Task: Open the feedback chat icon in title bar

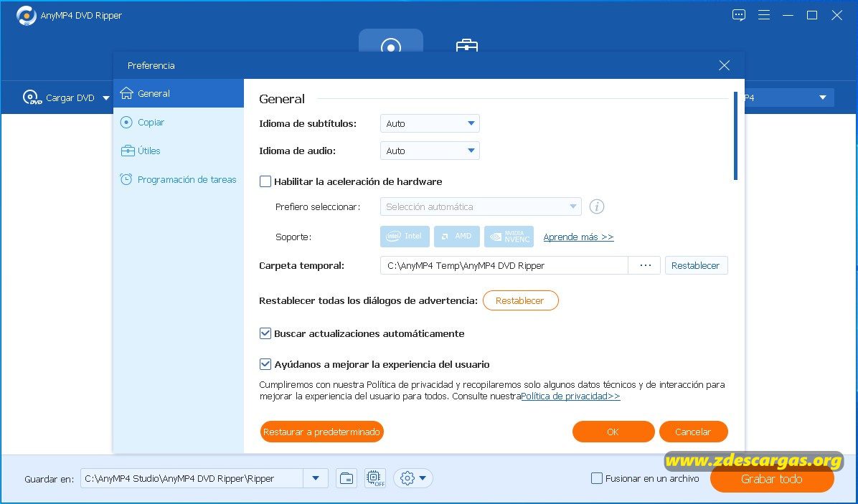Action: tap(739, 15)
